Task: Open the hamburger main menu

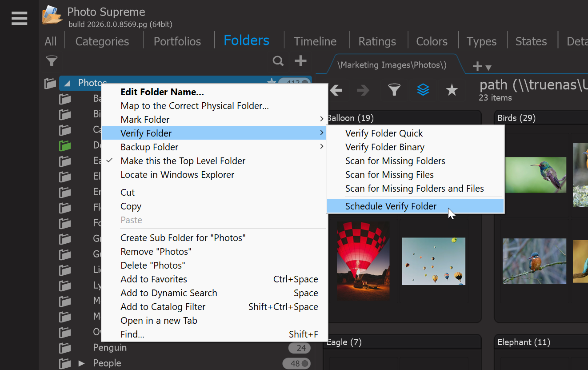Action: [19, 18]
